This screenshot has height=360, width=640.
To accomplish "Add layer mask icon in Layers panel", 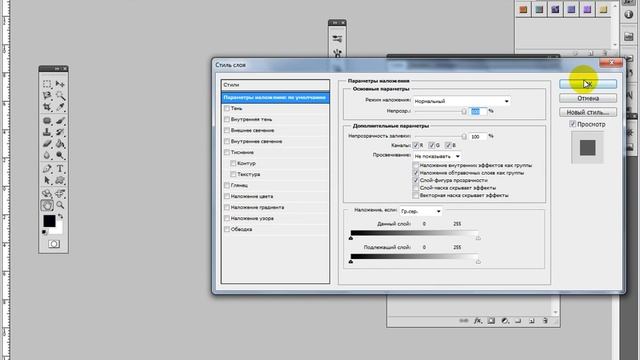I will tap(491, 321).
